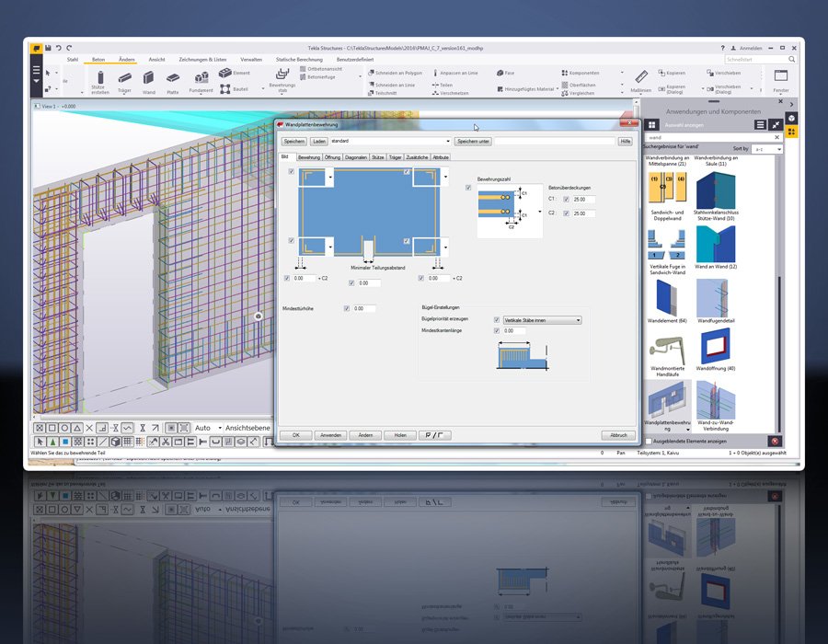Click the Kopieren copy tool
828x644 pixels.
pyautogui.click(x=672, y=73)
